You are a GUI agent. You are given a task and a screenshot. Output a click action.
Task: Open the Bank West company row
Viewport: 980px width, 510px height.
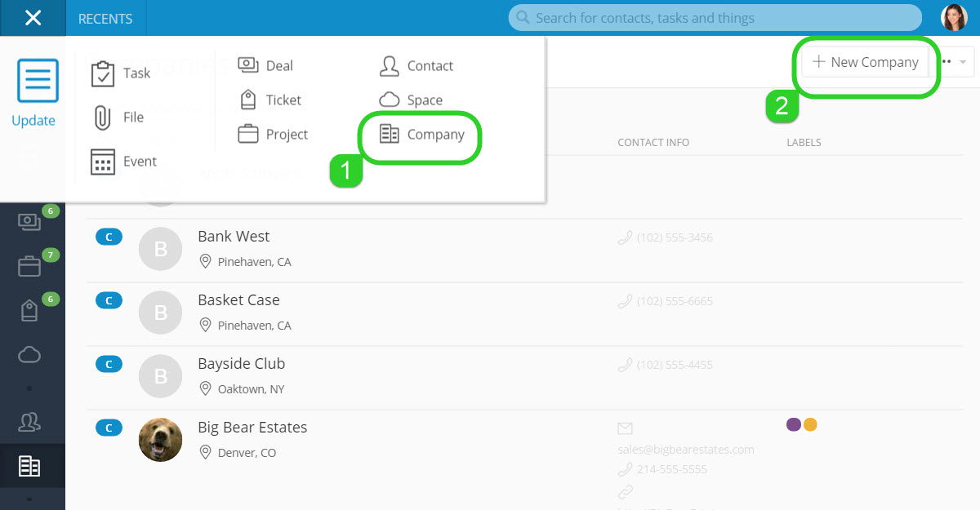pyautogui.click(x=523, y=251)
